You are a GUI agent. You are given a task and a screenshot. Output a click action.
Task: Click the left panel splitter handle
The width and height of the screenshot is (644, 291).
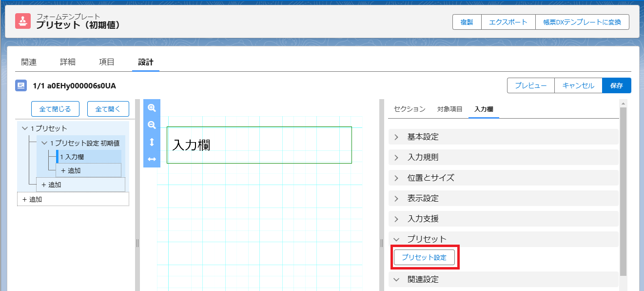137,243
